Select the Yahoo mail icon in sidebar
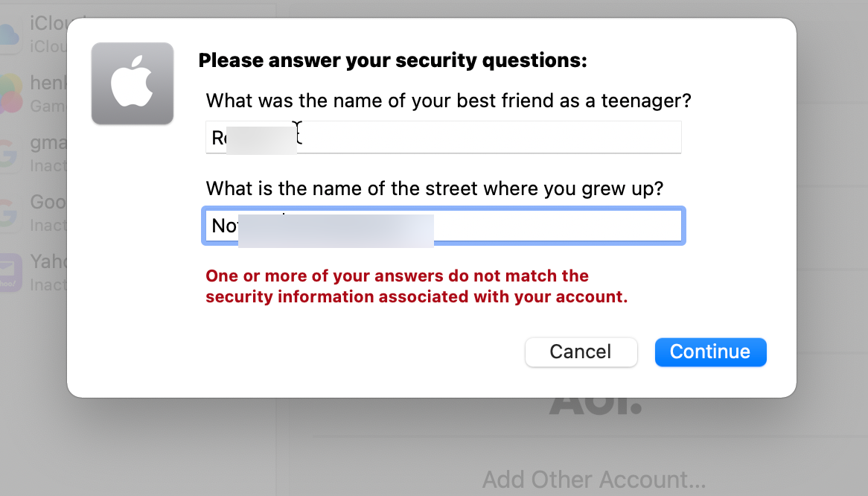The width and height of the screenshot is (868, 496). click(x=10, y=272)
